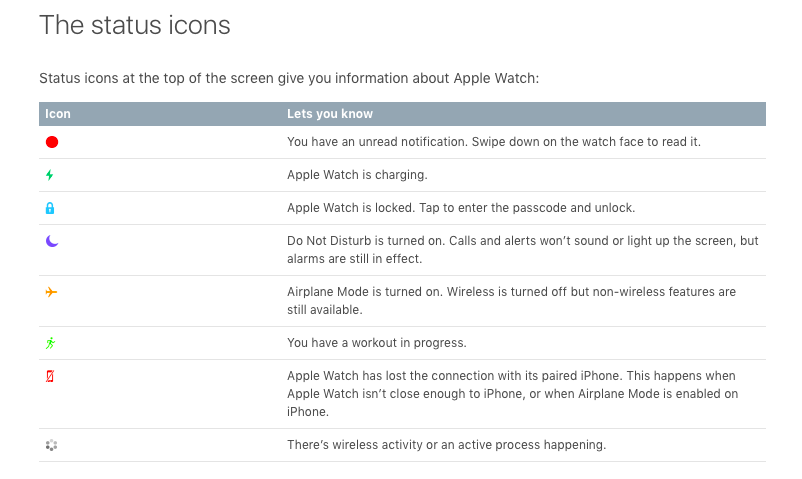Click the wireless activity description text
802x479 pixels.
click(447, 445)
